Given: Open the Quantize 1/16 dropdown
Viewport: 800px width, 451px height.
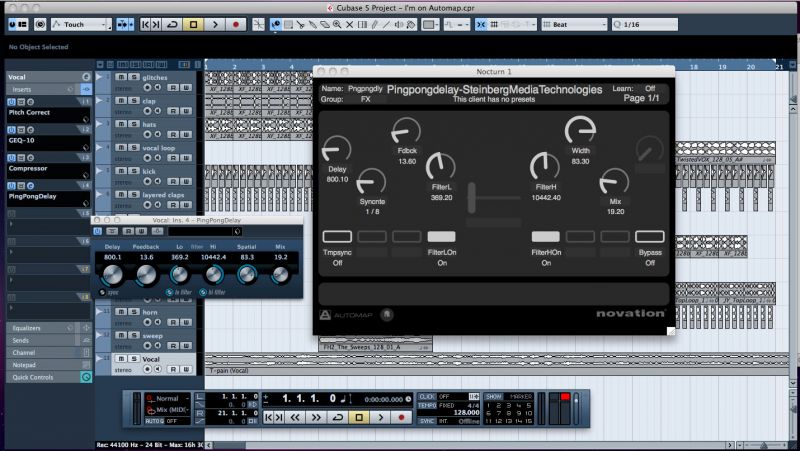Looking at the screenshot, I should pyautogui.click(x=645, y=24).
